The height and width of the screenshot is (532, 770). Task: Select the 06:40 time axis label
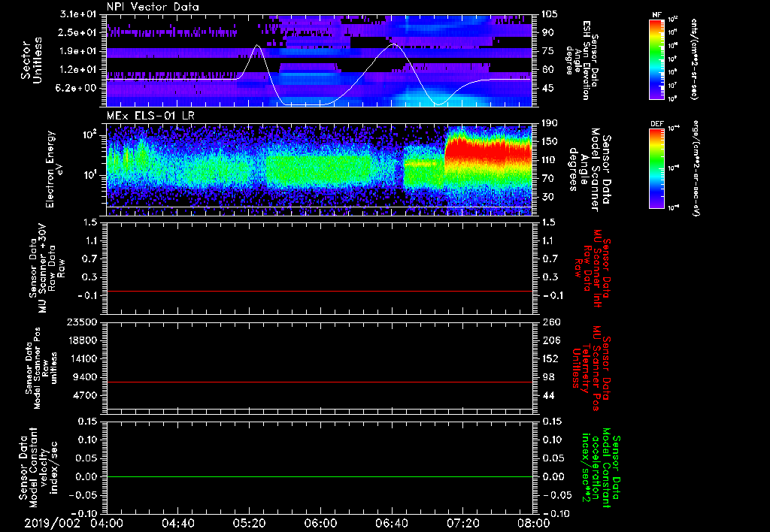(391, 523)
